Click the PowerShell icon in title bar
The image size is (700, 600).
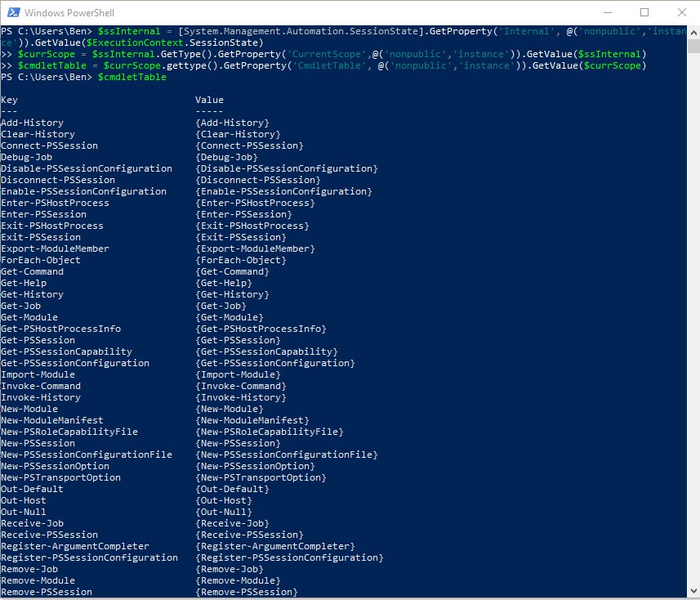pos(13,12)
